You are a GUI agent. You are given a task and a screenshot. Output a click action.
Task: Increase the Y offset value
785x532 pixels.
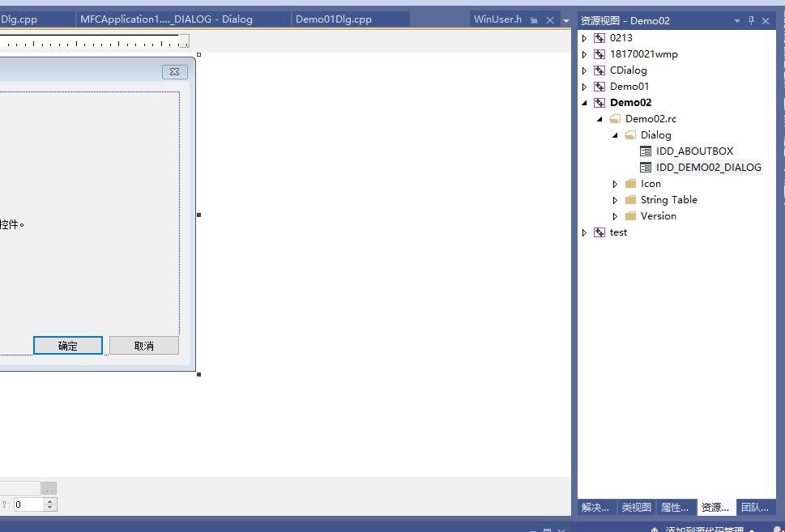pos(49,501)
